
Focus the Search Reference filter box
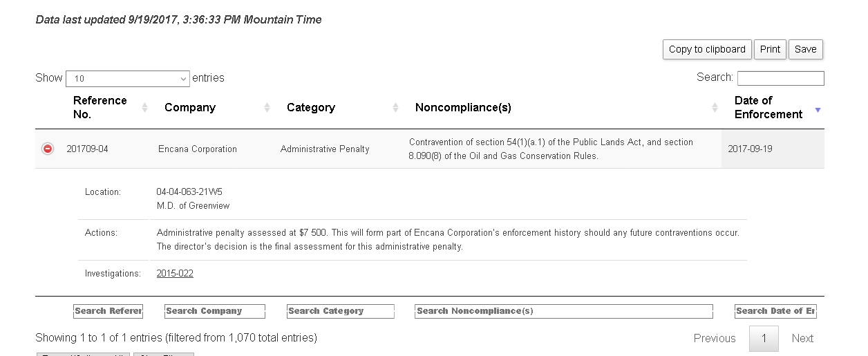[108, 311]
